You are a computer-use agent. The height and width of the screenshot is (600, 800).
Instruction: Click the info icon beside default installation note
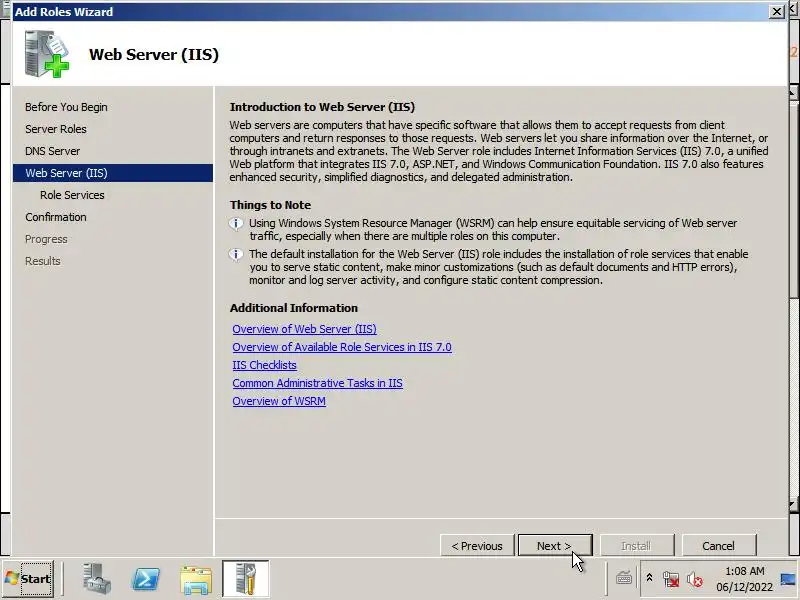click(236, 254)
